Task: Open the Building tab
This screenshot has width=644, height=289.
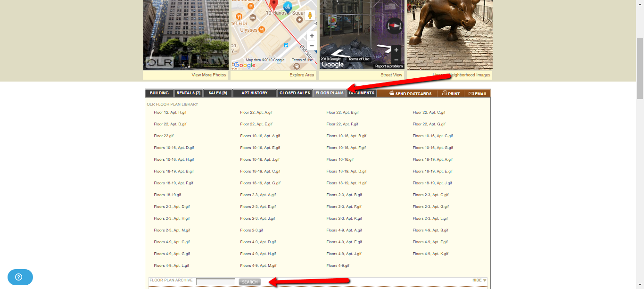Action: 159,93
